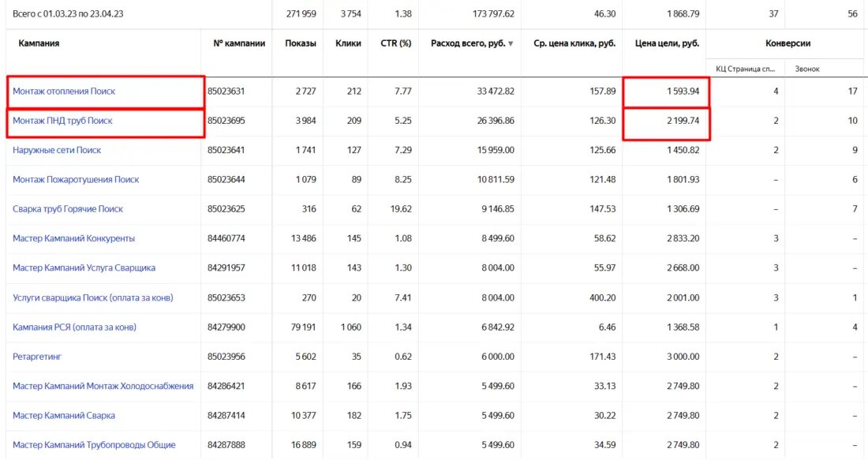This screenshot has width=868, height=460.
Task: Select campaign number 85023695
Action: 226,121
